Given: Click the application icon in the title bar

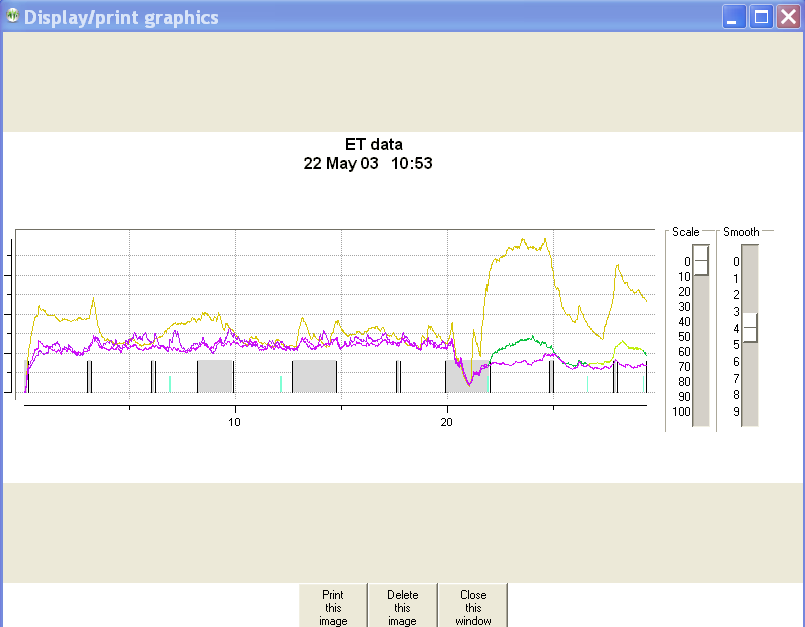Looking at the screenshot, I should [12, 17].
